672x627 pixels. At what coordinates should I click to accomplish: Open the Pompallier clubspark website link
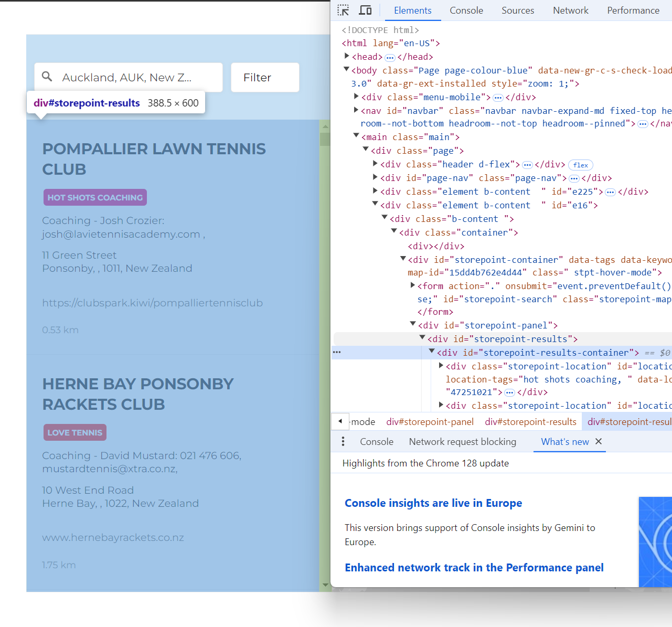point(152,303)
